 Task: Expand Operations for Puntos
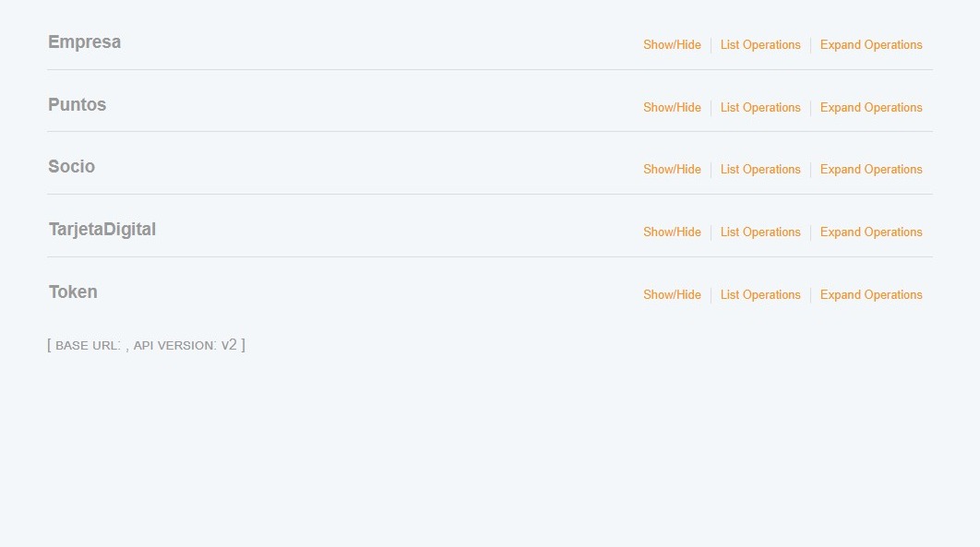click(x=871, y=108)
